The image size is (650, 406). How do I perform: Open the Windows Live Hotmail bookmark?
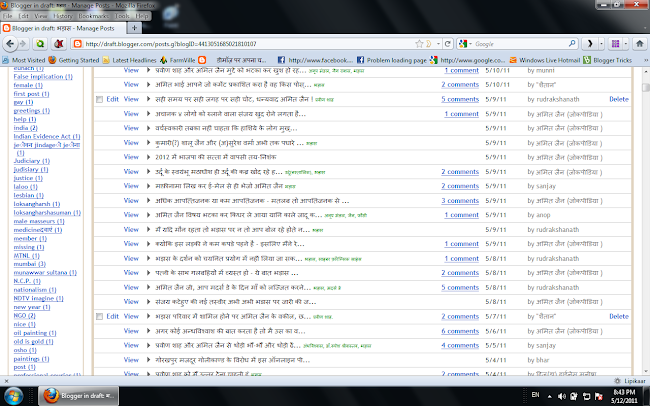coord(545,60)
